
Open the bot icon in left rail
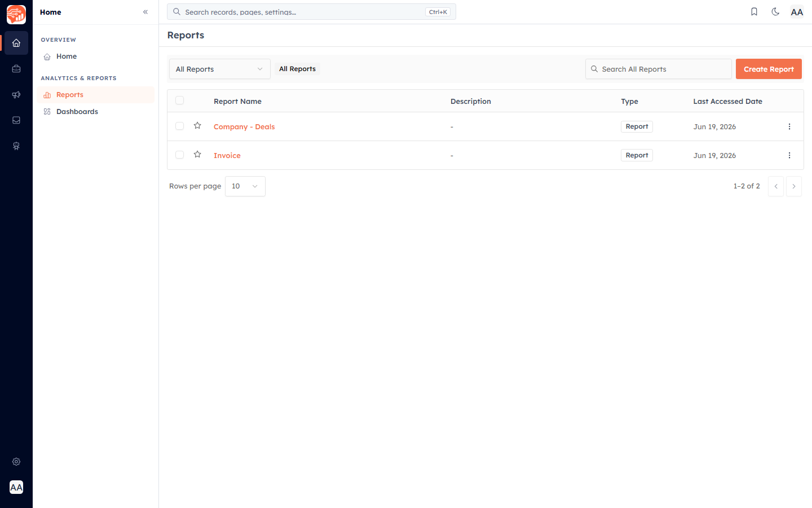point(16,146)
